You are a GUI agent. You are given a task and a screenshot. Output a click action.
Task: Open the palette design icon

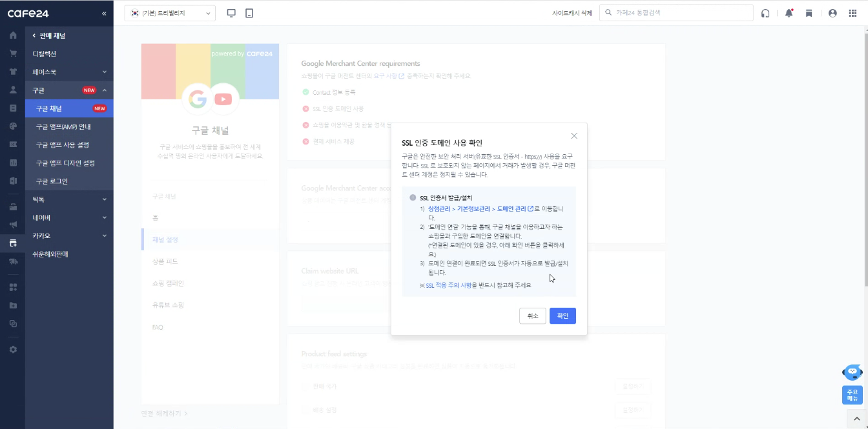pyautogui.click(x=13, y=126)
